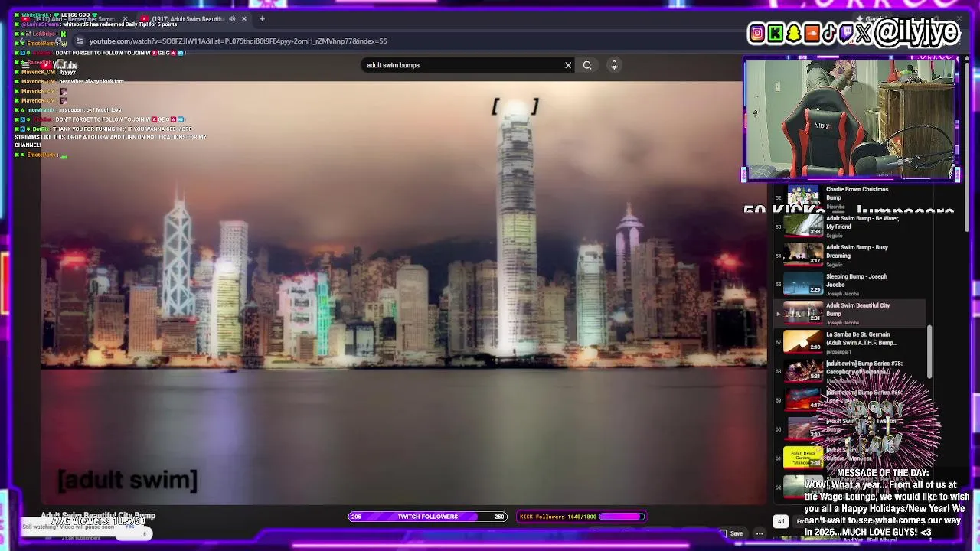
Task: Play Charlie Brown Christmas Bump from playlist
Action: tap(850, 197)
